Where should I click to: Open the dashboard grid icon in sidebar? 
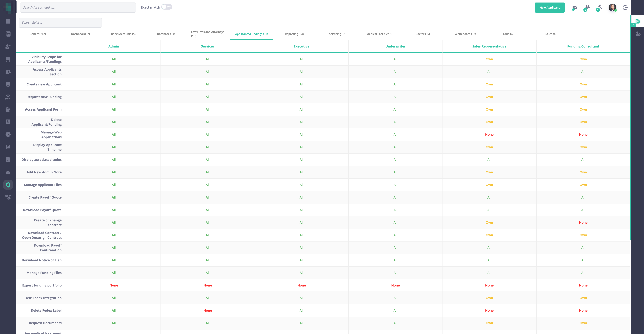coord(8,21)
